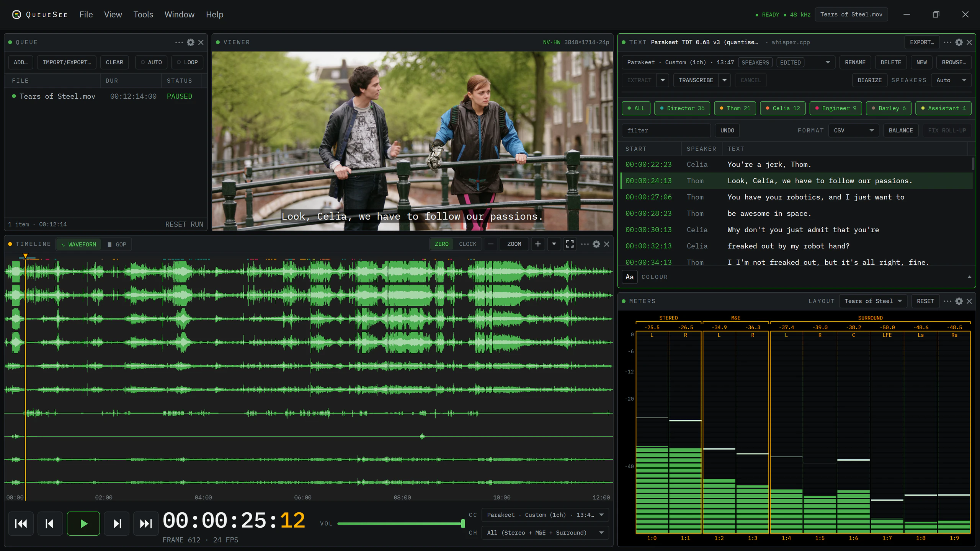The width and height of the screenshot is (980, 551).
Task: Open the Tools menu
Action: click(x=143, y=15)
